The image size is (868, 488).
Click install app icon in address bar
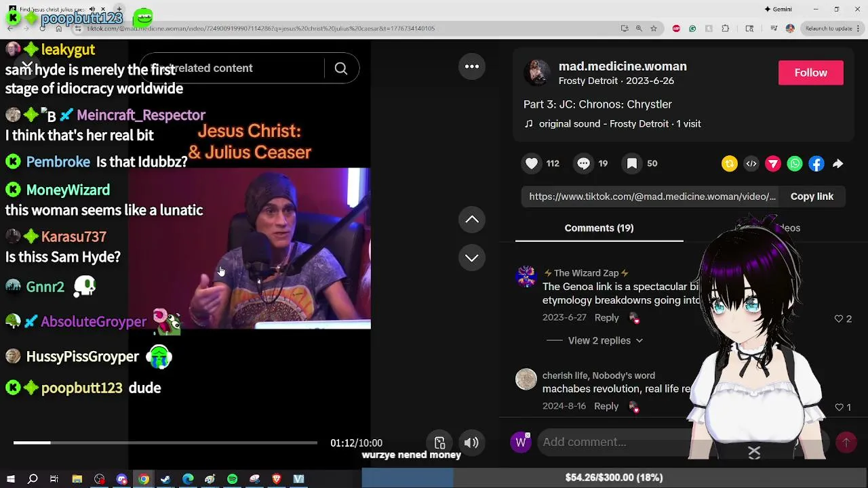[x=625, y=28]
